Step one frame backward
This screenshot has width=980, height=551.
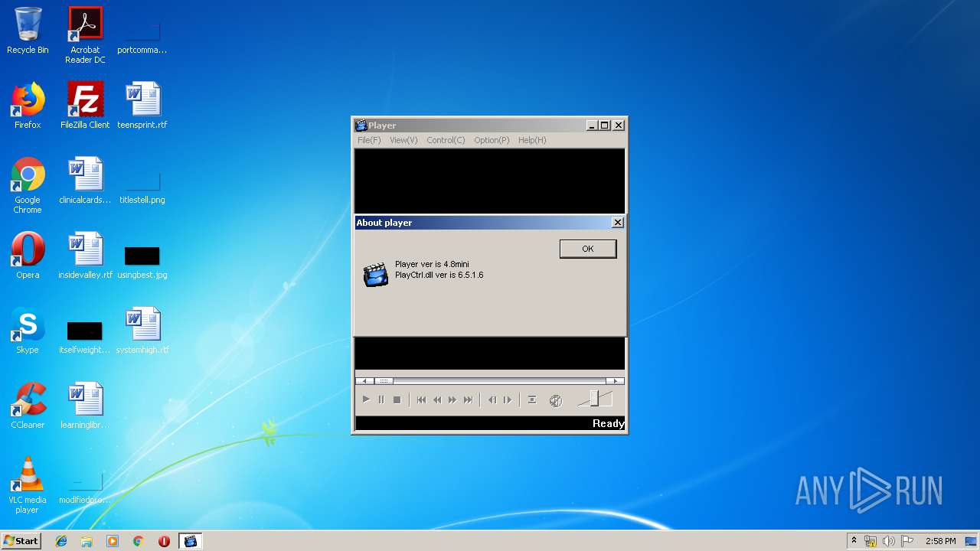point(492,399)
